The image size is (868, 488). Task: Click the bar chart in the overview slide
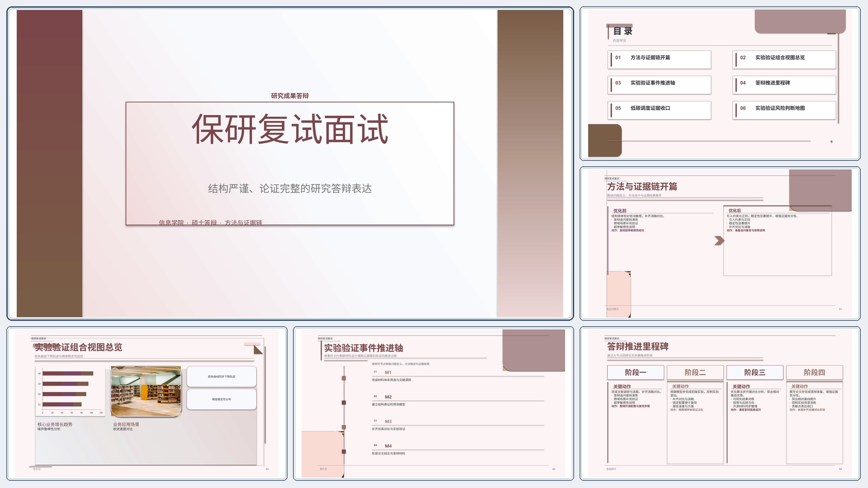[x=71, y=391]
